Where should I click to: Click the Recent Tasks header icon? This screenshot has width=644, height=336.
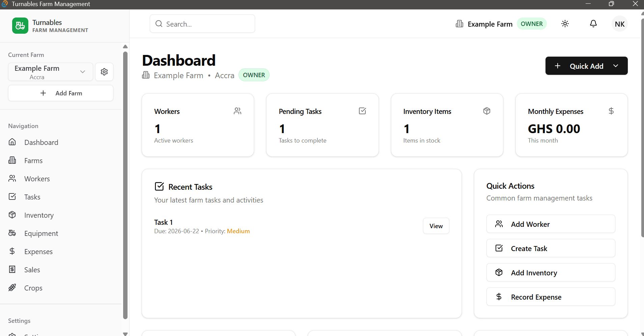159,186
